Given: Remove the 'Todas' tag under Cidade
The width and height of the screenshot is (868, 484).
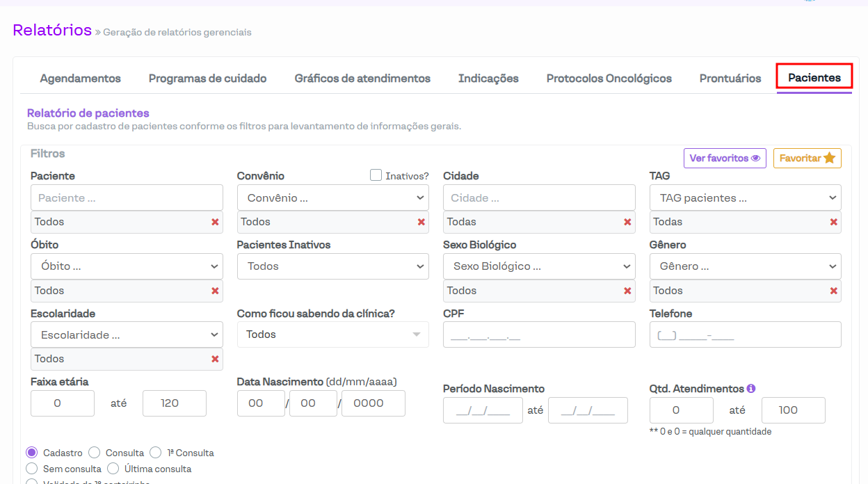Looking at the screenshot, I should (x=627, y=222).
